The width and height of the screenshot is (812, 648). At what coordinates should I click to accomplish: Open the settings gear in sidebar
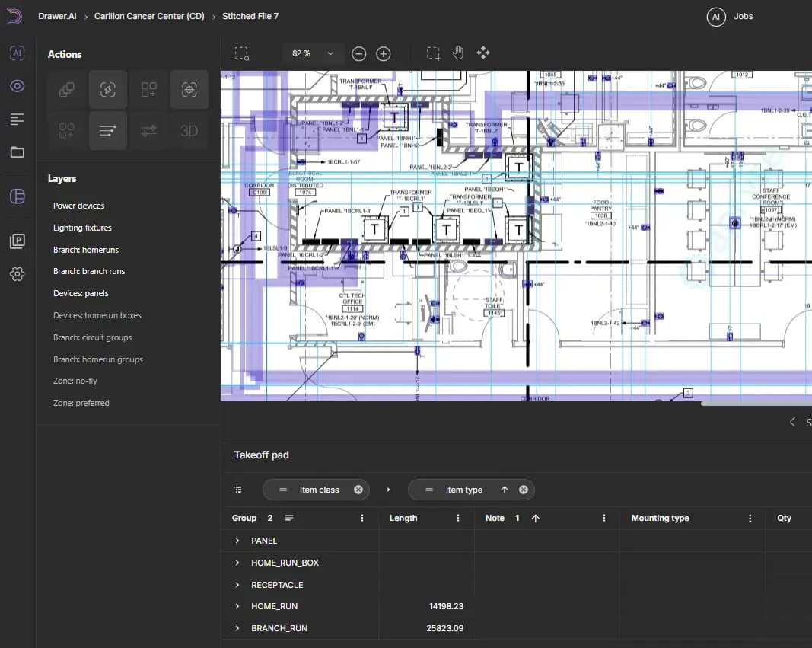tap(17, 274)
